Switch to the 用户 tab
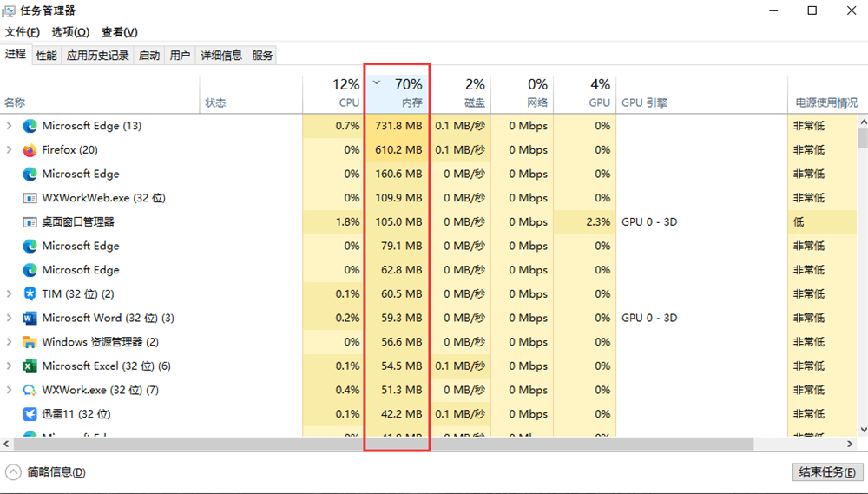The height and width of the screenshot is (494, 868). (180, 56)
